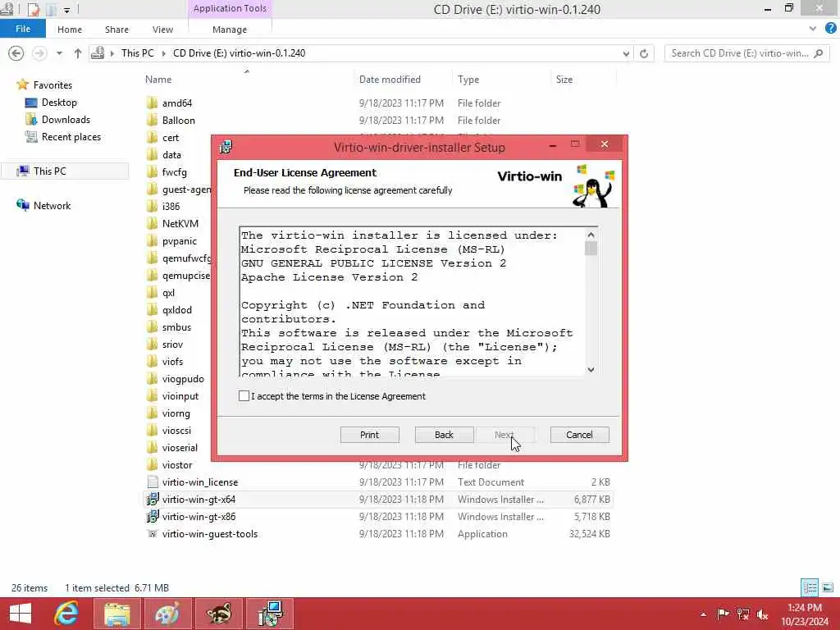Screen dimensions: 840x630
Task: Click the installer icon on taskbar
Action: (269, 614)
